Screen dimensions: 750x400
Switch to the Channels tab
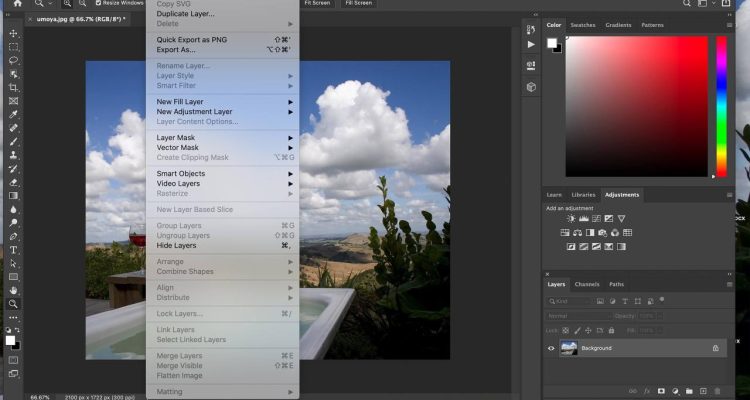pyautogui.click(x=587, y=284)
